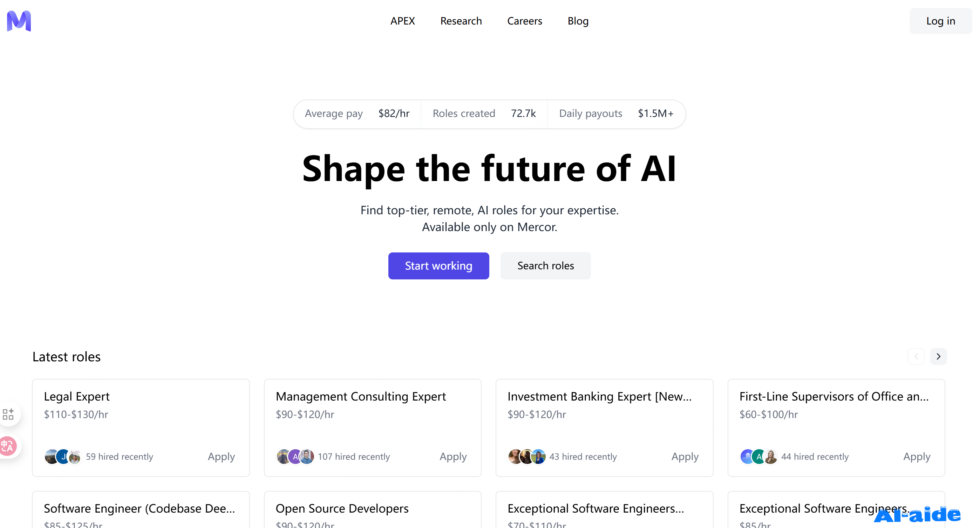The height and width of the screenshot is (528, 980).
Task: Click First-Line Supervisors hired avatars
Action: click(x=759, y=457)
